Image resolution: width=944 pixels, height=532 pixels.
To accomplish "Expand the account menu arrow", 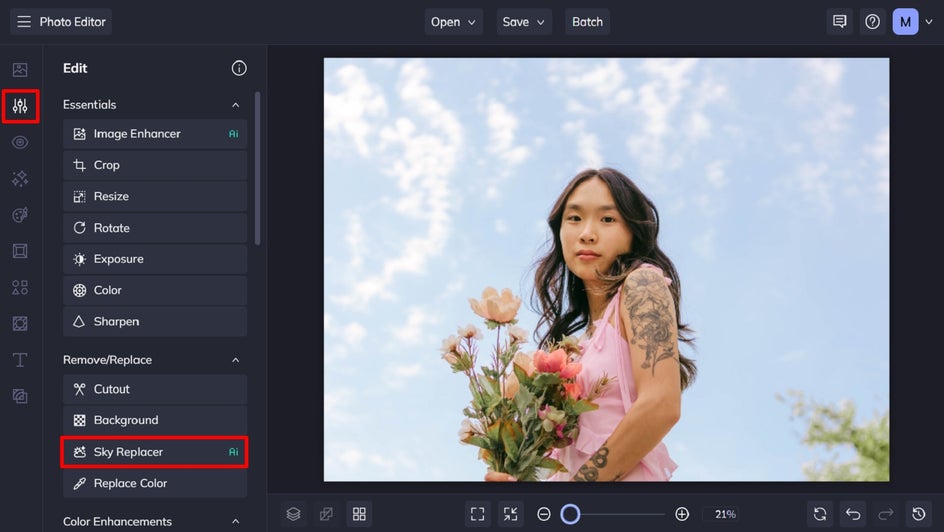I will (929, 22).
